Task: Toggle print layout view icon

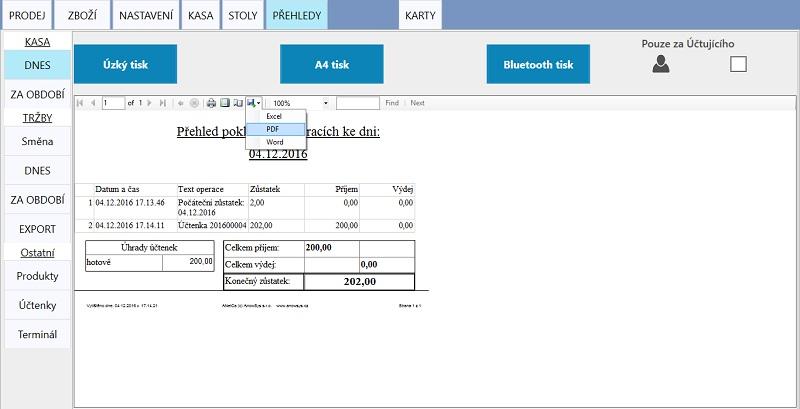Action: [x=225, y=103]
